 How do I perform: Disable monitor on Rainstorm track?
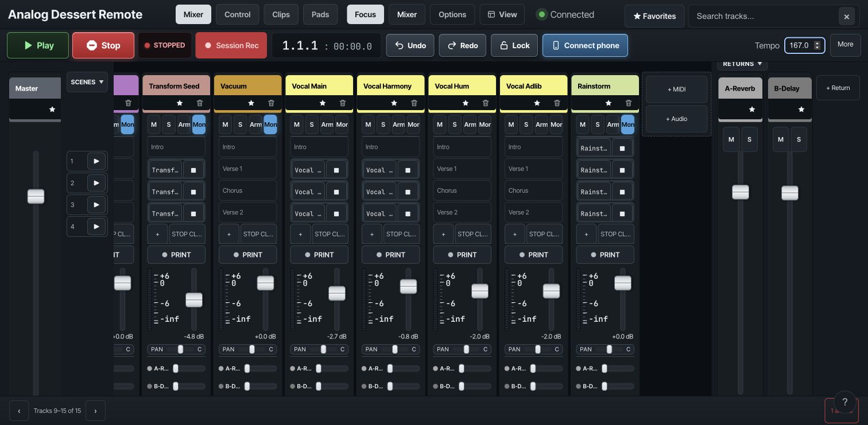coord(628,124)
